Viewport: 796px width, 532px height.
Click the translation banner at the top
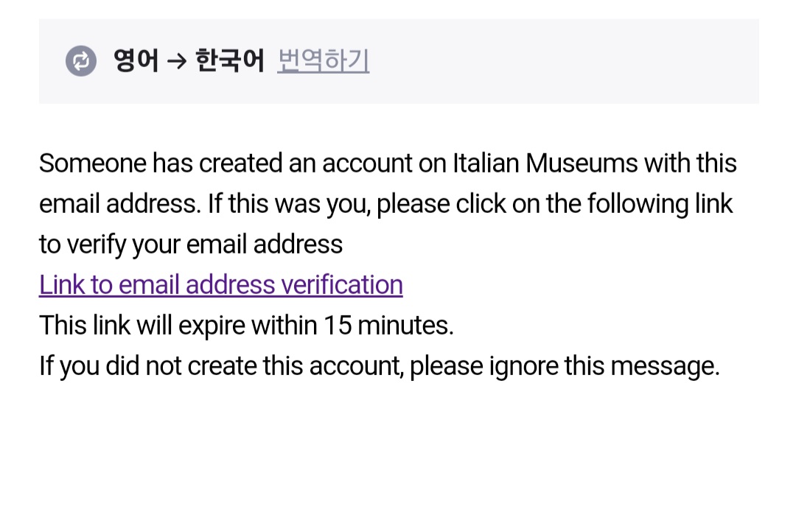coord(398,61)
